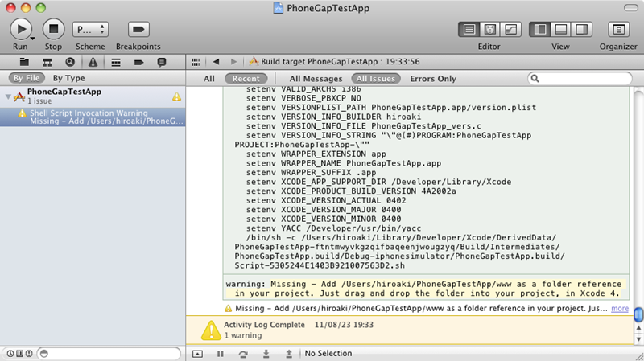Click the Step Out debug button

289,354
